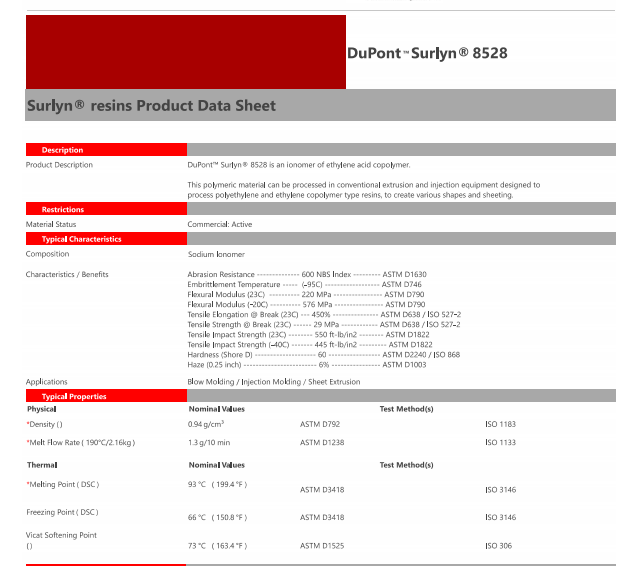Select the Embrittlement Temperature line

(304, 284)
